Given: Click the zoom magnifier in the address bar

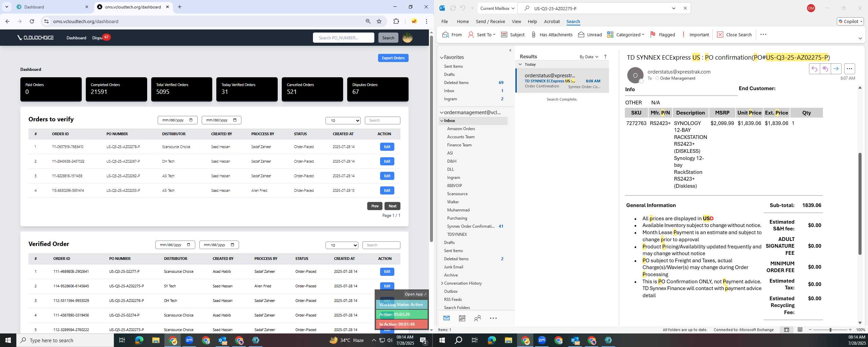Looking at the screenshot, I should coord(368,21).
